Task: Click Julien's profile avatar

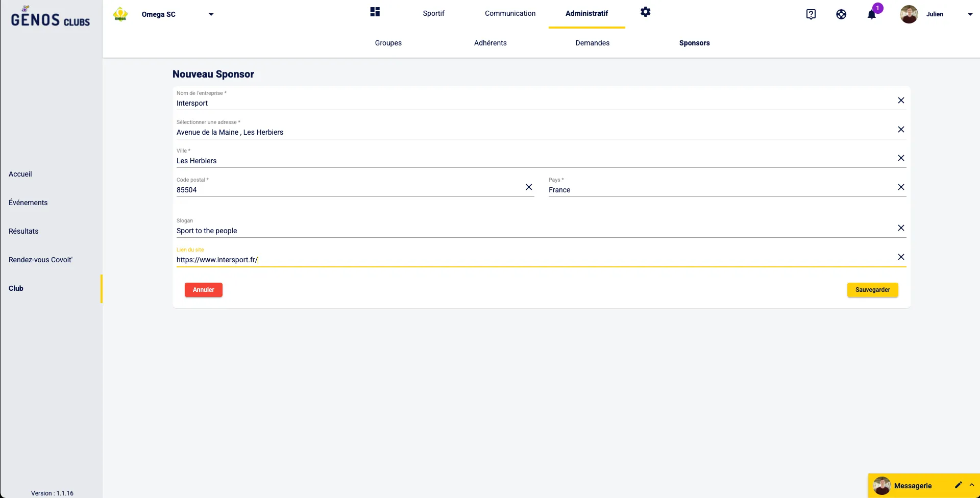Action: [909, 14]
